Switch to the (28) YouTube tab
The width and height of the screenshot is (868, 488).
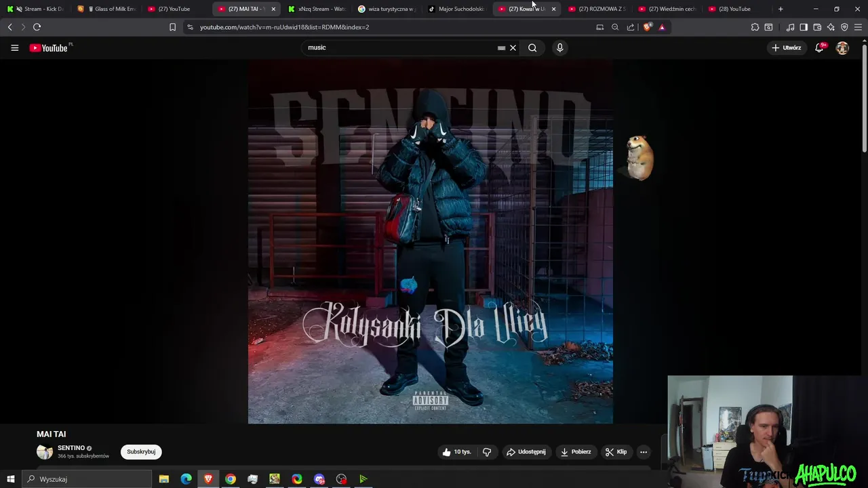pos(736,9)
